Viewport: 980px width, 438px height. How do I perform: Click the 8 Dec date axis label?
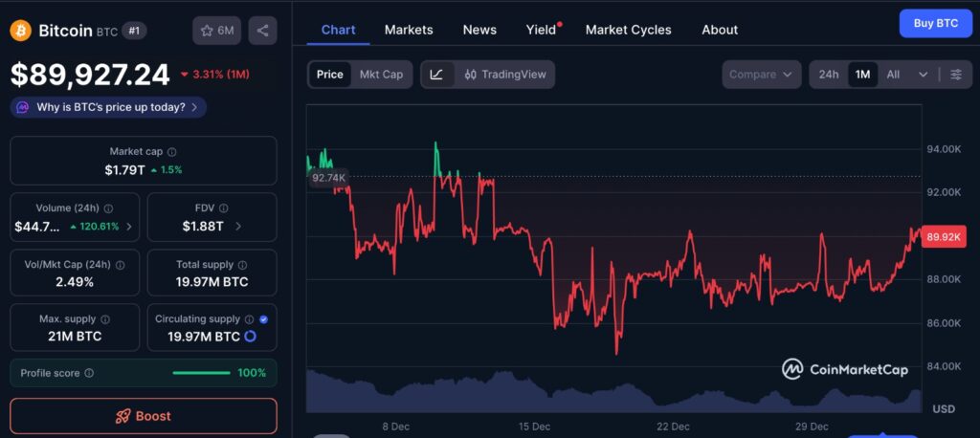coord(395,427)
